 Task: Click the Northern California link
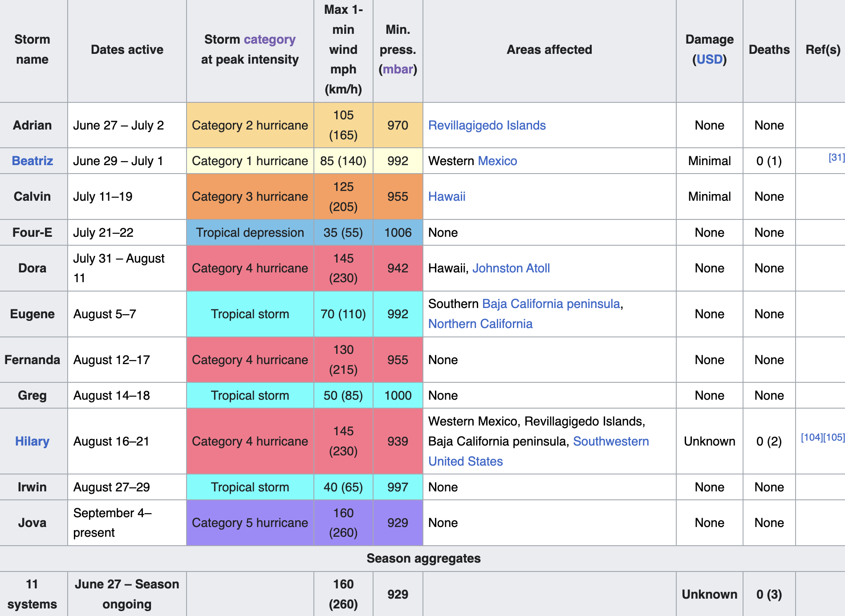click(x=480, y=324)
